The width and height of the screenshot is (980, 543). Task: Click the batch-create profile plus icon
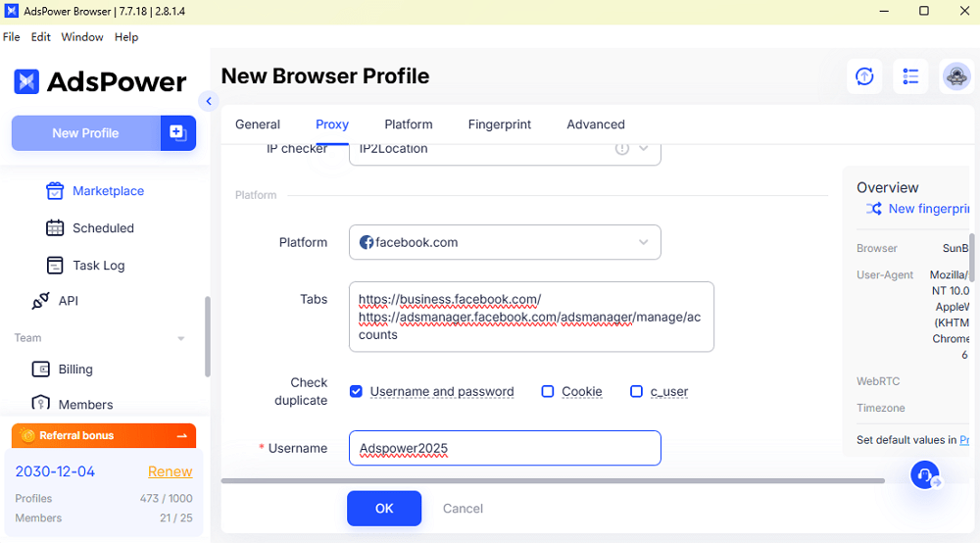pos(178,133)
